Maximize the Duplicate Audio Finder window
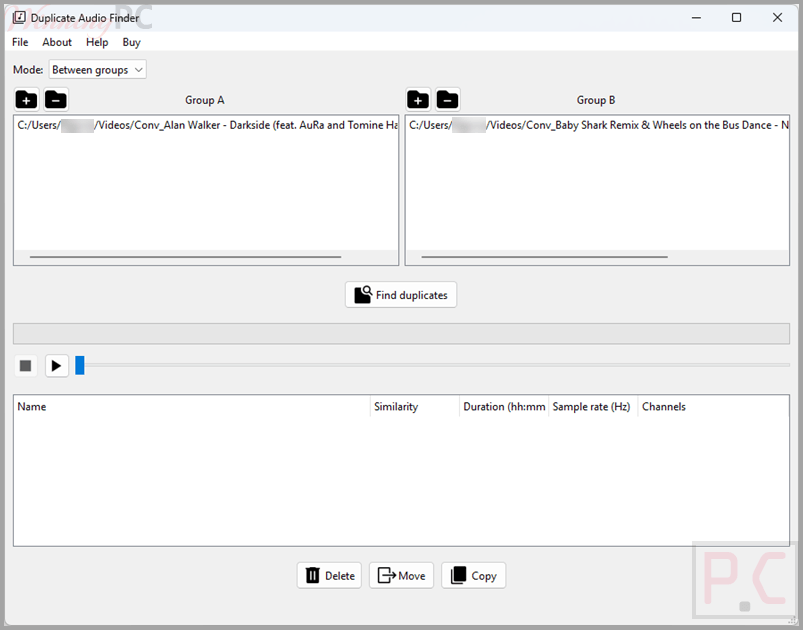This screenshot has height=630, width=803. point(736,17)
